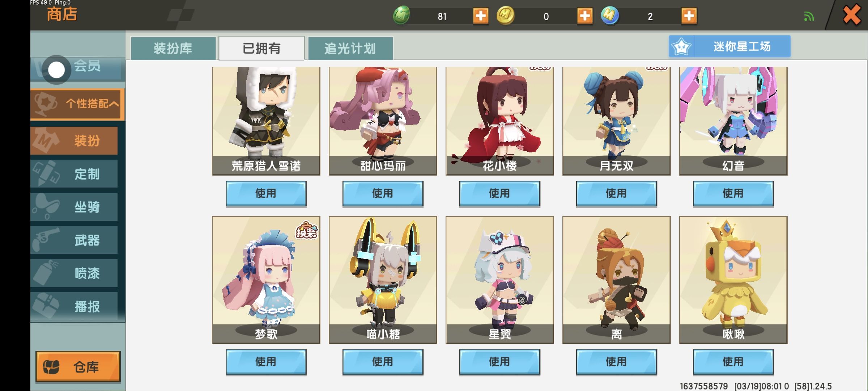Screen dimensions: 868x391
Task: Select 武器 weapons in the sidebar
Action: [74, 240]
